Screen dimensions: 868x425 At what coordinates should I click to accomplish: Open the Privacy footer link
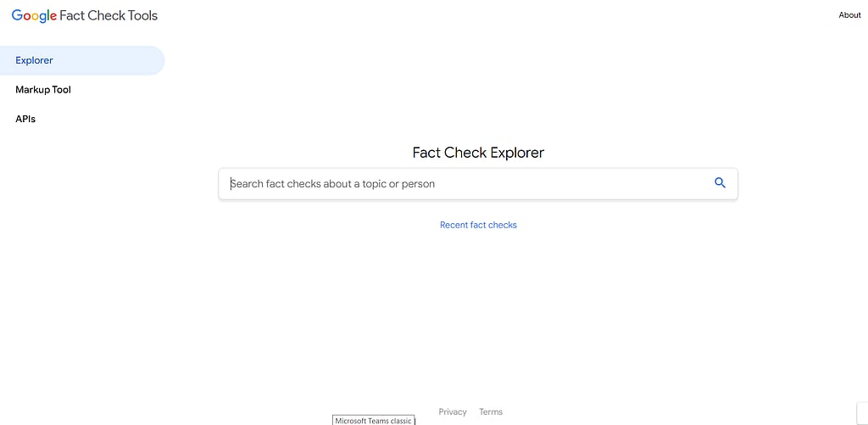[453, 411]
